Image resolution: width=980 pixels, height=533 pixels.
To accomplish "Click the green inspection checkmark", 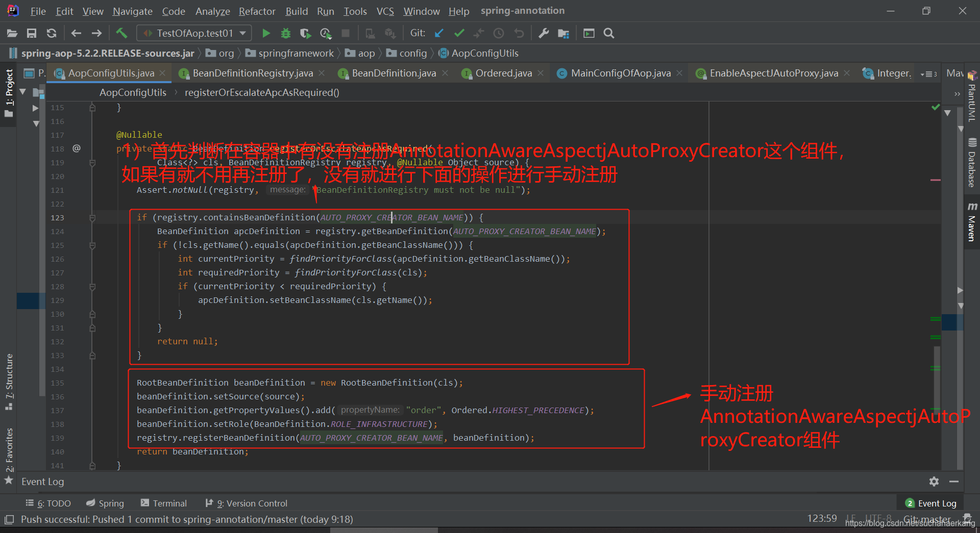I will [x=936, y=107].
